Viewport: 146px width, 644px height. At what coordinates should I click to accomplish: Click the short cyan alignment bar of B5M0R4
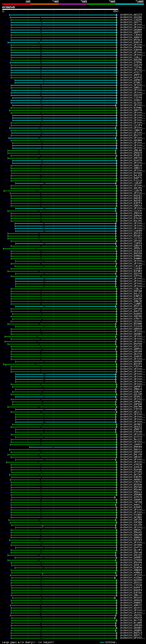pyautogui.click(x=73, y=447)
